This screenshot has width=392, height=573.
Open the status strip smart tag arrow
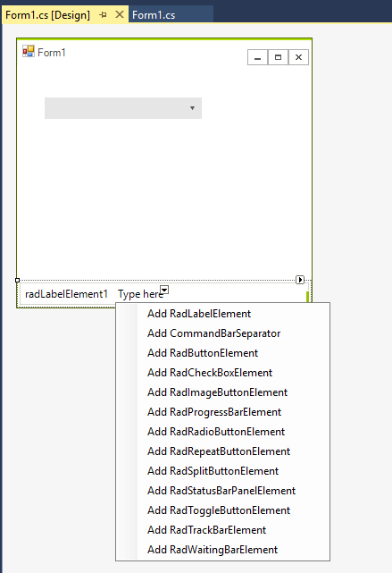point(300,280)
